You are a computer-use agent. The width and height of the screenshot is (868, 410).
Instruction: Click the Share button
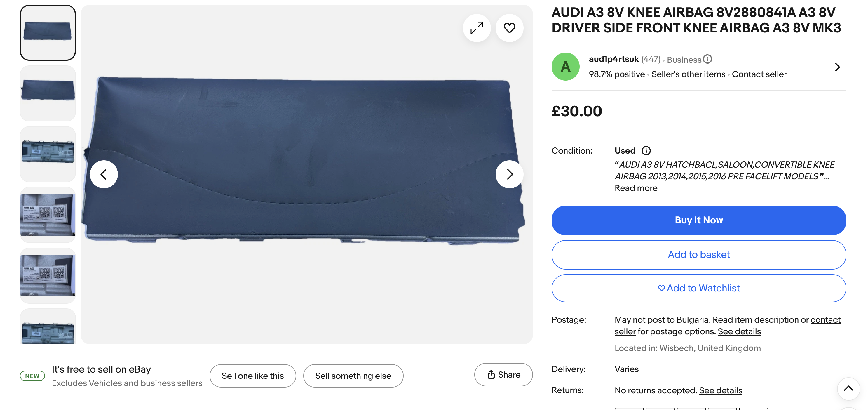click(x=503, y=375)
